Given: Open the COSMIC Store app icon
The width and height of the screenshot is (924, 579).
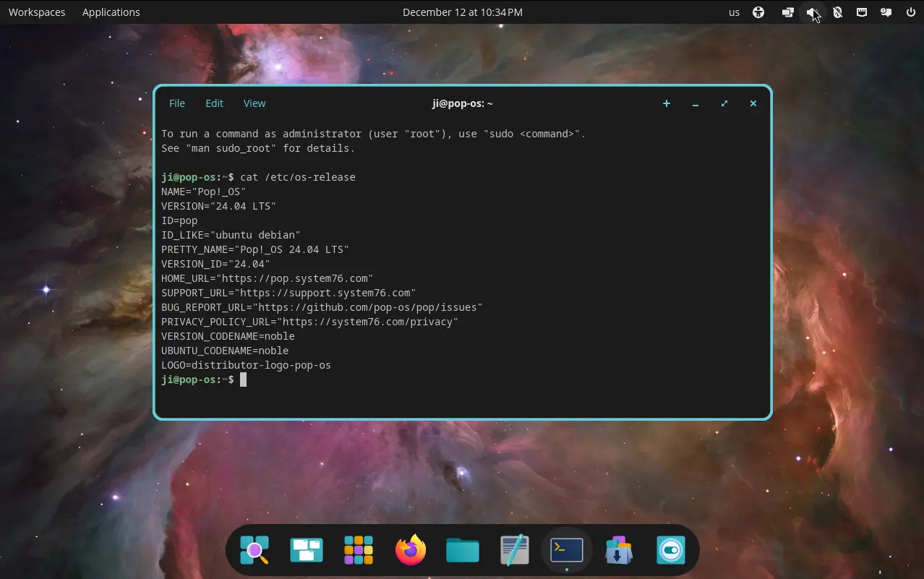Looking at the screenshot, I should pos(619,550).
